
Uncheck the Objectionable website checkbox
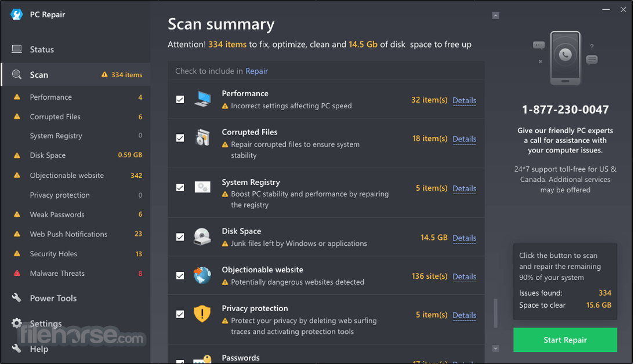(180, 275)
